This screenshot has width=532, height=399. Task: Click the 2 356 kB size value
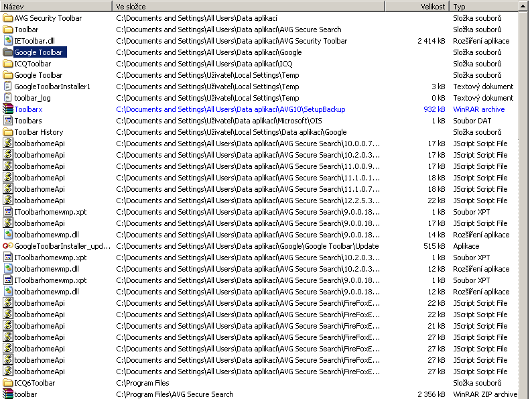431,394
